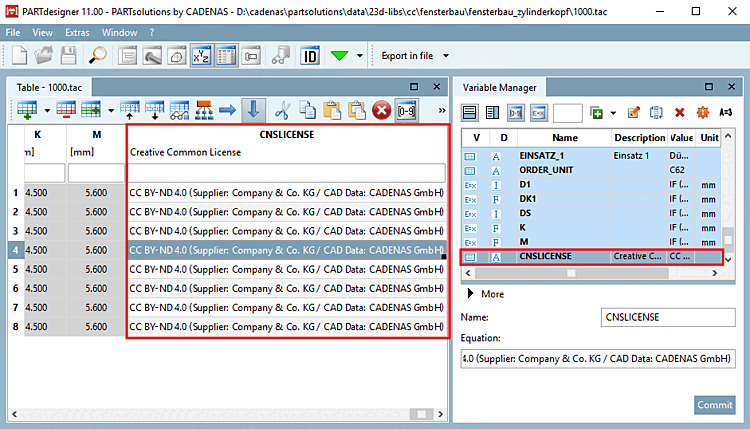Click move row down table icon
750x429 pixels.
(154, 110)
